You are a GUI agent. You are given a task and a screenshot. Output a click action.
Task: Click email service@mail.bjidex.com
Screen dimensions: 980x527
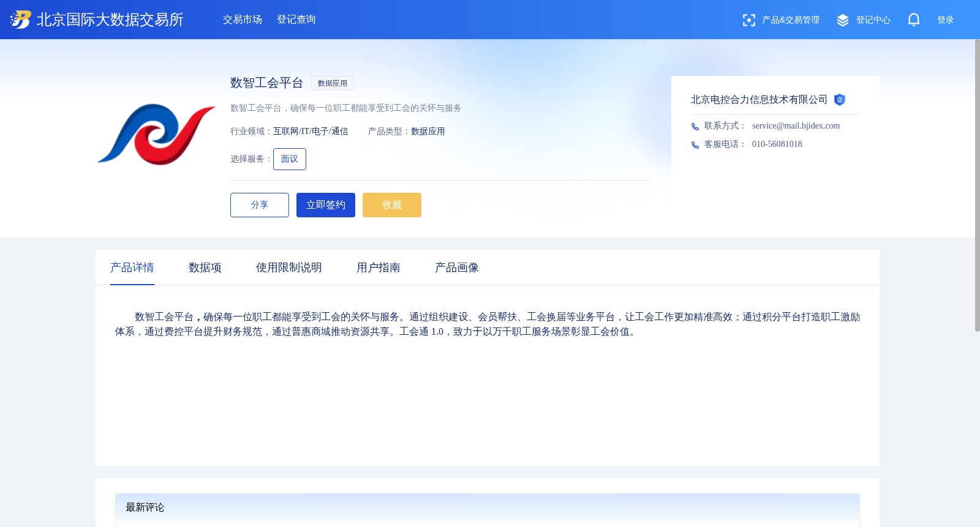tap(796, 126)
